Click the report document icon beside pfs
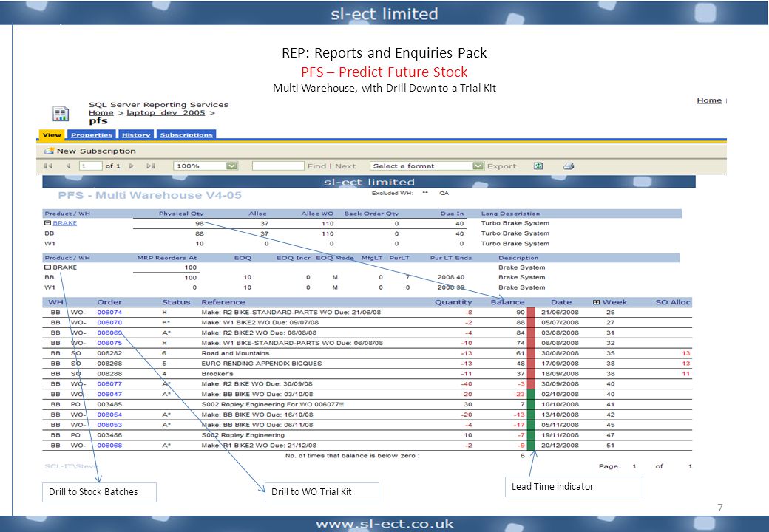This screenshot has height=532, width=769. [61, 114]
